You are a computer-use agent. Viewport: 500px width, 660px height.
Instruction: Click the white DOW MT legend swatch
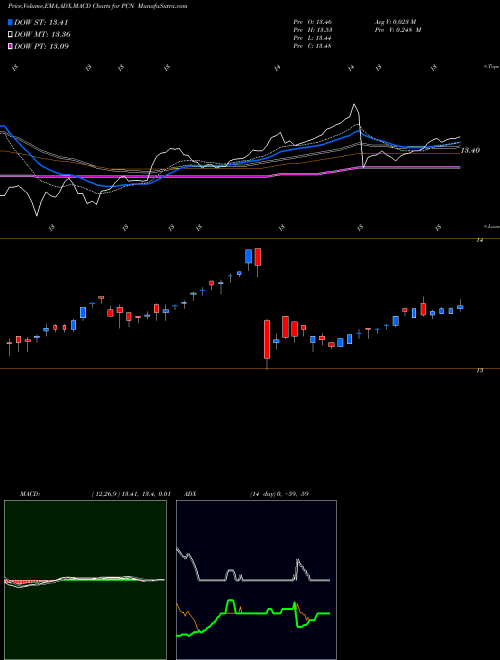click(11, 35)
